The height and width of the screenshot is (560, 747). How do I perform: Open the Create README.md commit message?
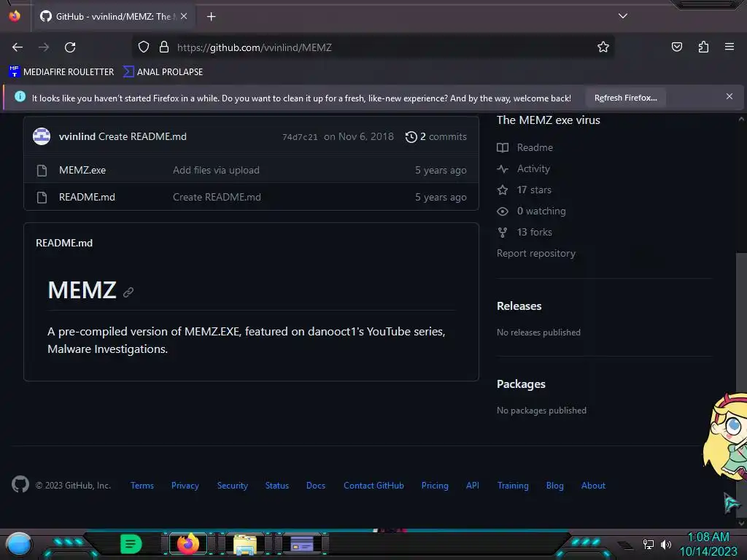pyautogui.click(x=142, y=136)
